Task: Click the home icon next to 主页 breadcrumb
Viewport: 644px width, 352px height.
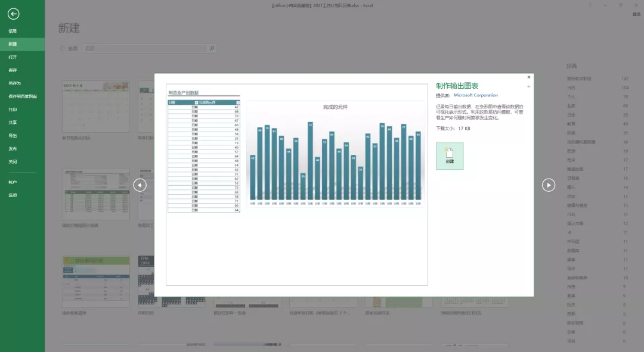Action: click(63, 48)
